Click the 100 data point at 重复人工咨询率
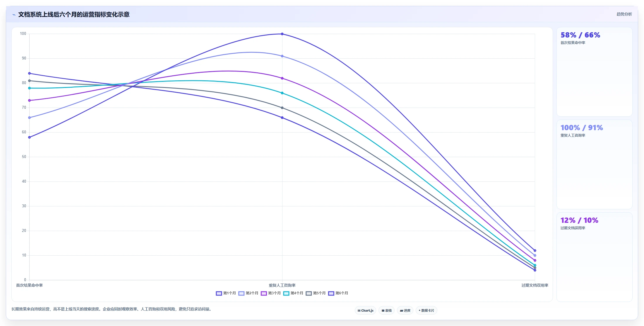Viewport: 644px width, 326px height. pyautogui.click(x=282, y=34)
